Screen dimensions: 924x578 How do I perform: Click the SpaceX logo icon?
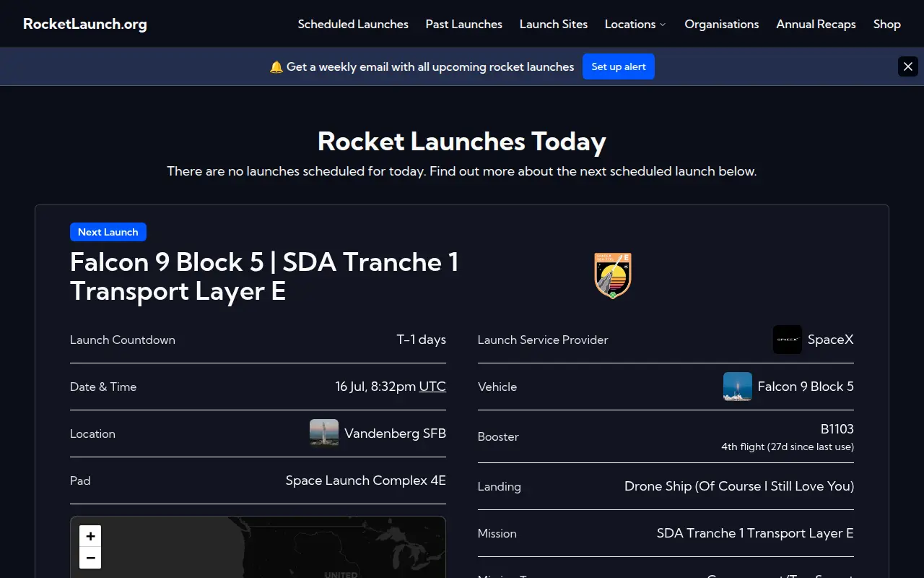[788, 340]
